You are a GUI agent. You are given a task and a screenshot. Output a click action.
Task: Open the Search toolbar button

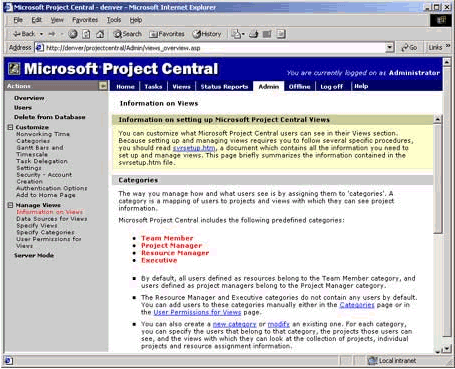(127, 34)
